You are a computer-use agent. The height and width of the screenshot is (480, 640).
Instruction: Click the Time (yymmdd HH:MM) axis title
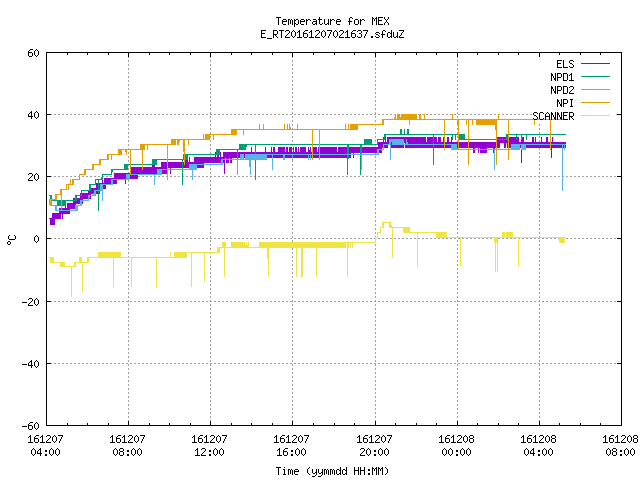[332, 471]
